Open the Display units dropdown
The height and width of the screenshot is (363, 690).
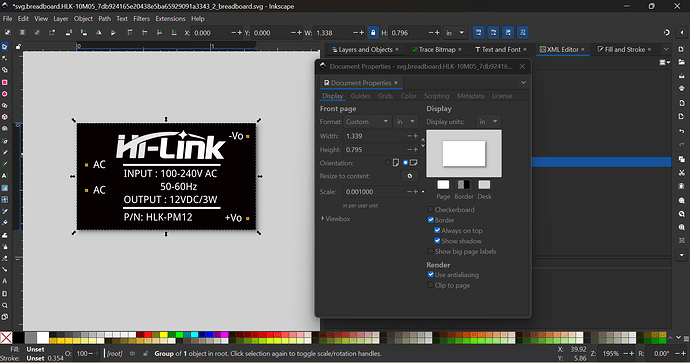[x=488, y=121]
